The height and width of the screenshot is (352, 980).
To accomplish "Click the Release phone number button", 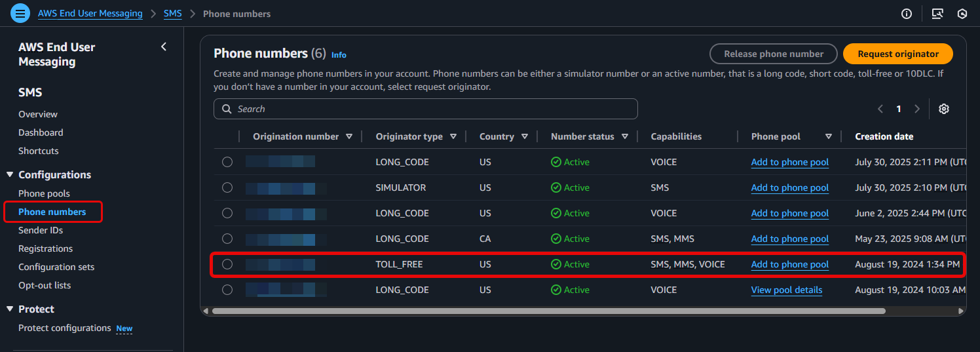I will (774, 54).
